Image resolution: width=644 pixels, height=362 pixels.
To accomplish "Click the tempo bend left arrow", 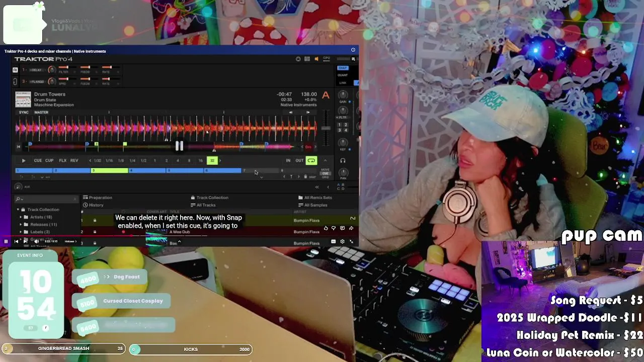I will click(x=290, y=112).
